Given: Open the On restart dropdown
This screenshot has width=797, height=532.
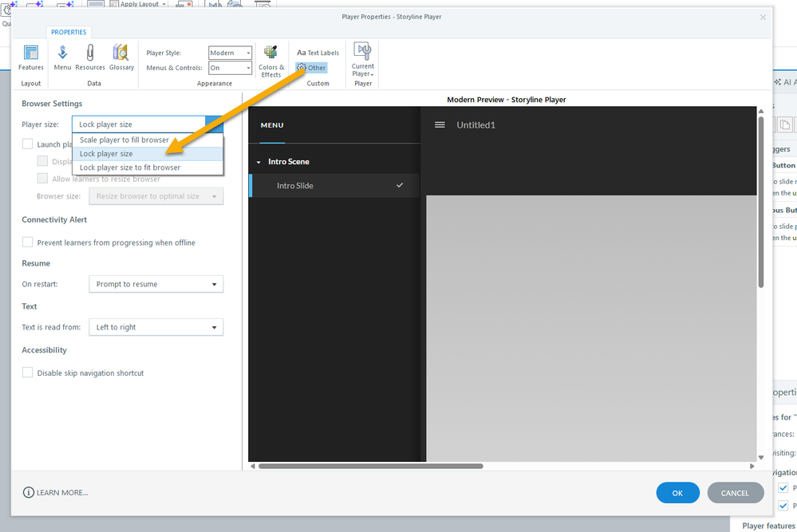Looking at the screenshot, I should click(x=155, y=284).
